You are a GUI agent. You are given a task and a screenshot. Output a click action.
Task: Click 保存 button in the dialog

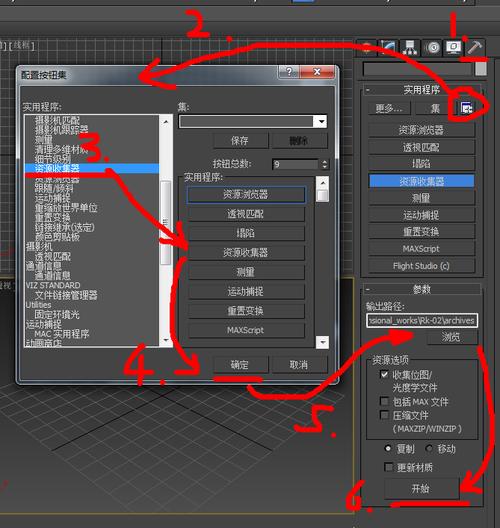(x=240, y=140)
